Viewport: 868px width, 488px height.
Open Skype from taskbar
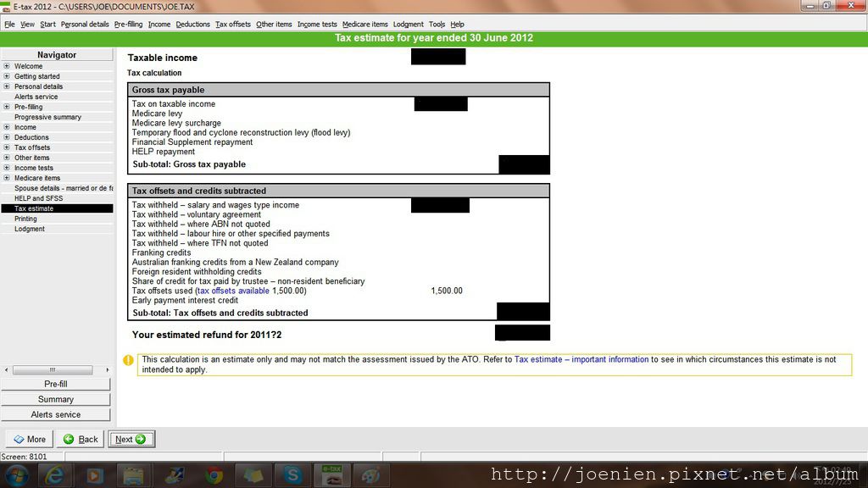point(292,475)
